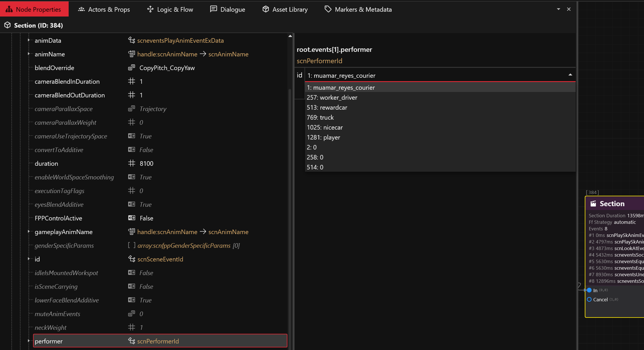The height and width of the screenshot is (350, 644).
Task: Click the scnSceneEventId class type icon
Action: (132, 259)
